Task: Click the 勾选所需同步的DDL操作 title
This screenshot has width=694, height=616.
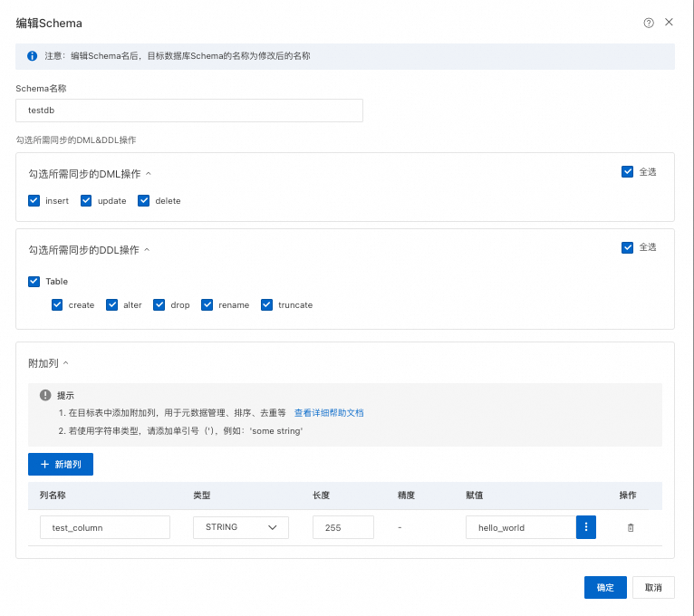Action: pyautogui.click(x=83, y=250)
